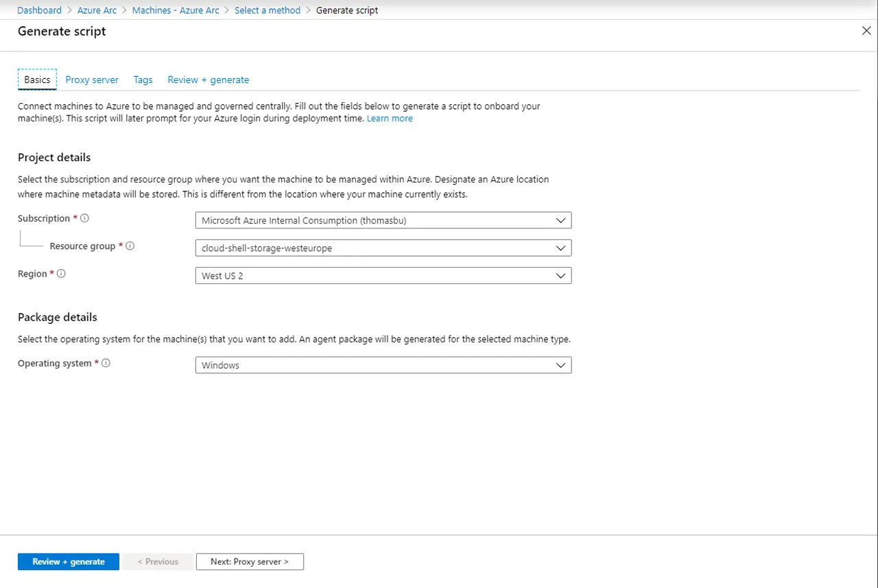Switch to the Proxy server tab
The width and height of the screenshot is (878, 588).
pyautogui.click(x=92, y=80)
